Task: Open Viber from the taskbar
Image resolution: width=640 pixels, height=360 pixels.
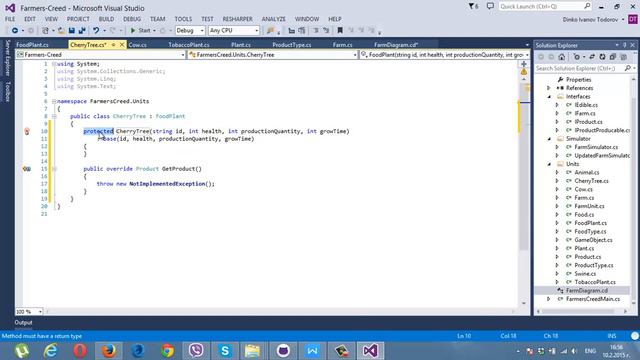Action: (196, 351)
